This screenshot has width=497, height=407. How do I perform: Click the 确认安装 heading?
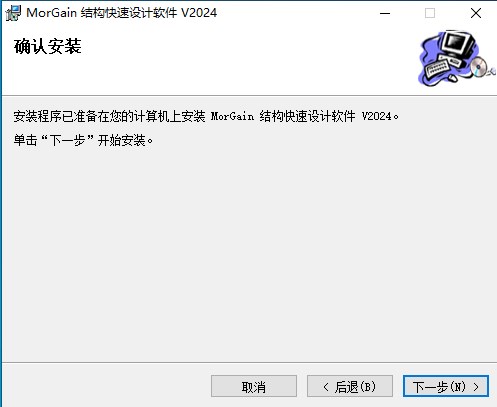48,46
